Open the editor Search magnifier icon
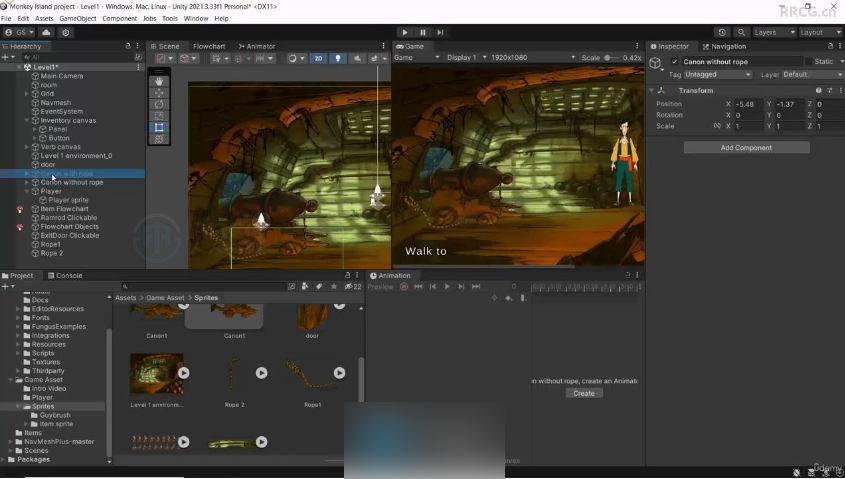 [x=742, y=32]
